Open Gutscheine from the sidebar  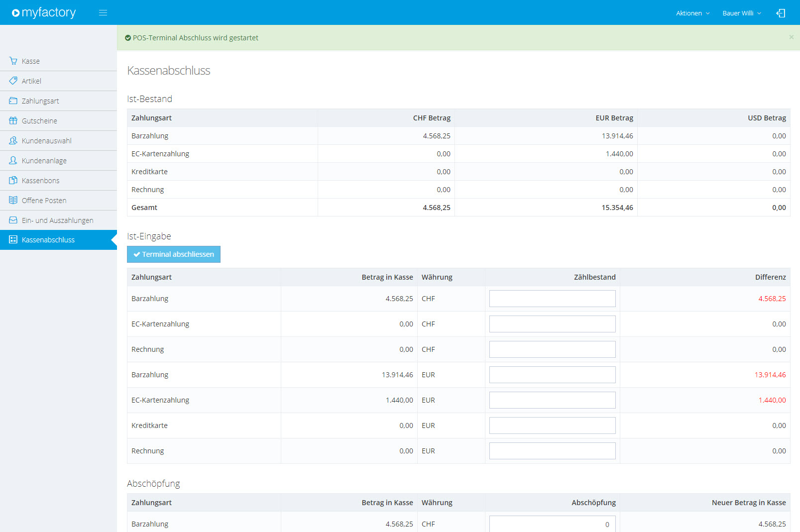coord(58,121)
